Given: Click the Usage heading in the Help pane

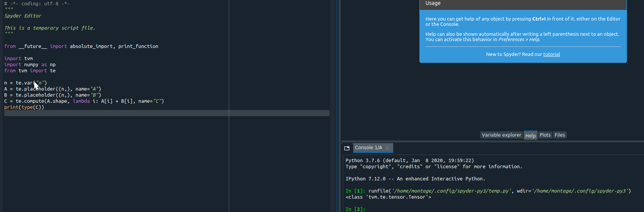Looking at the screenshot, I should click(433, 3).
